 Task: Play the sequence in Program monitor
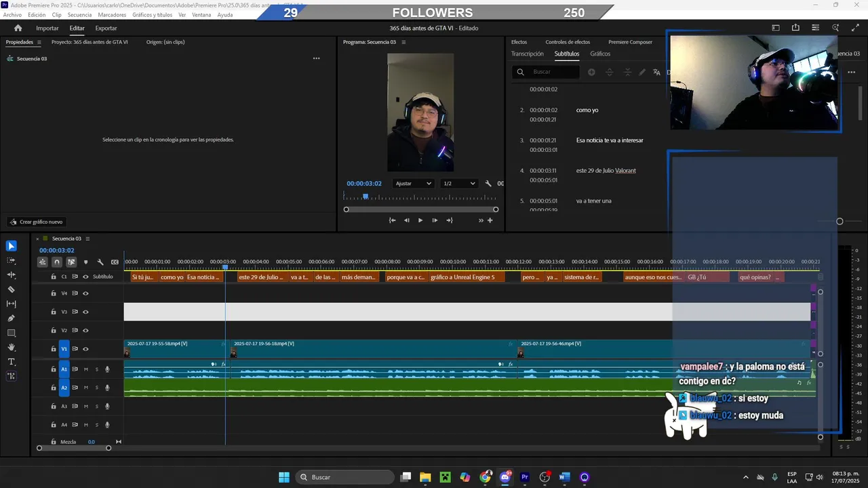[420, 220]
